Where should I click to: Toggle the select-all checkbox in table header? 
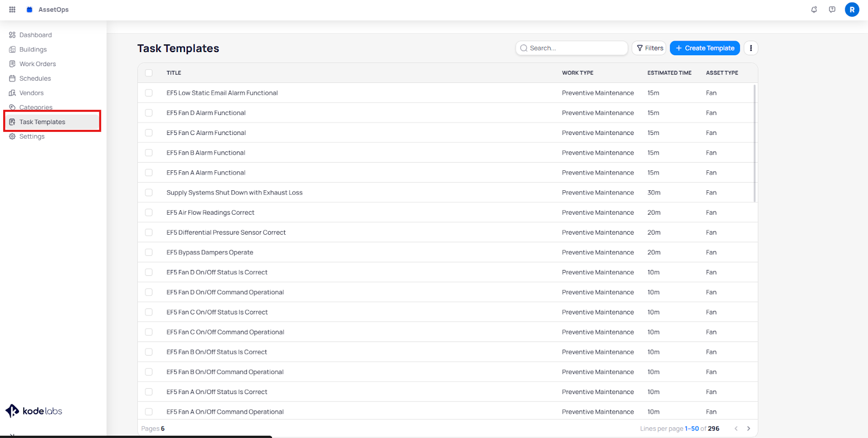pyautogui.click(x=149, y=73)
